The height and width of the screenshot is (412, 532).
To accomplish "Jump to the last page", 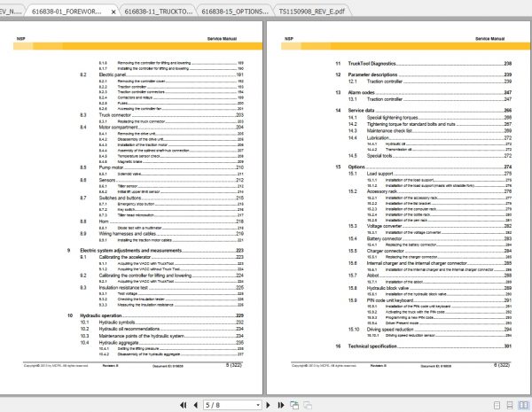I will click(x=280, y=405).
